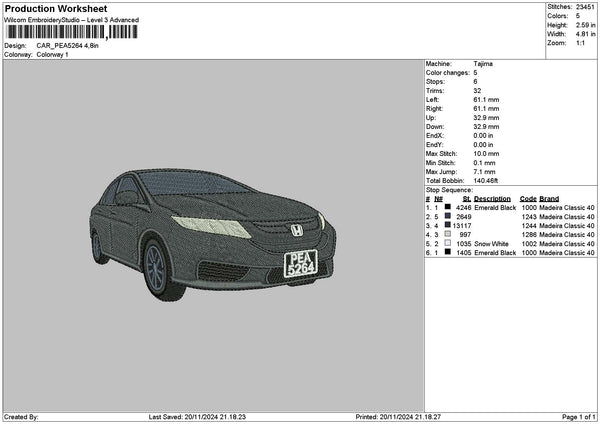
Task: Click the Emerald Black swatch in stop 1
Action: [448, 208]
